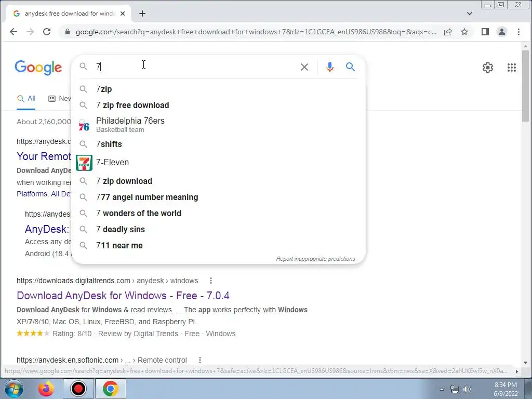Open options for digitaltrends result
The image size is (532, 399).
(211, 281)
